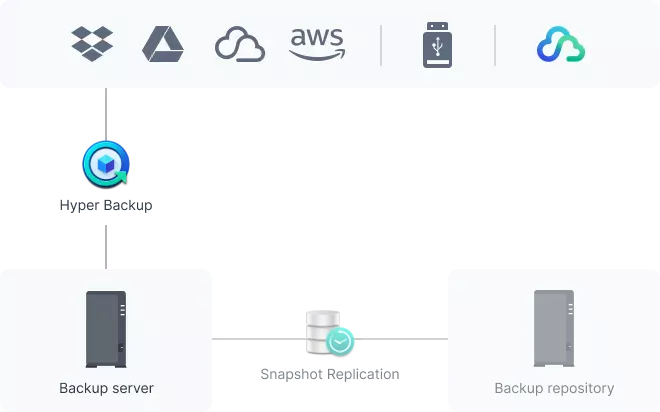The width and height of the screenshot is (660, 412).
Task: Click the line joining Backup server to database
Action: (x=260, y=340)
